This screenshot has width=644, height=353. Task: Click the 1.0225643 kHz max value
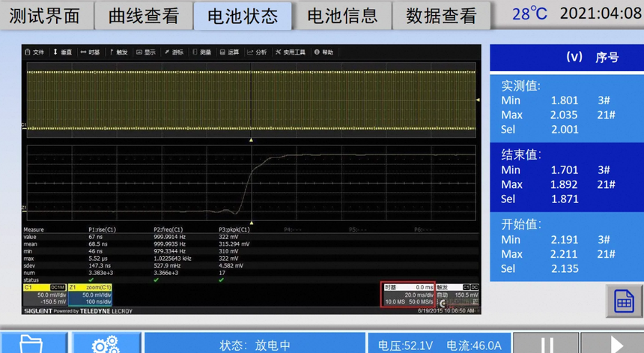tap(172, 259)
